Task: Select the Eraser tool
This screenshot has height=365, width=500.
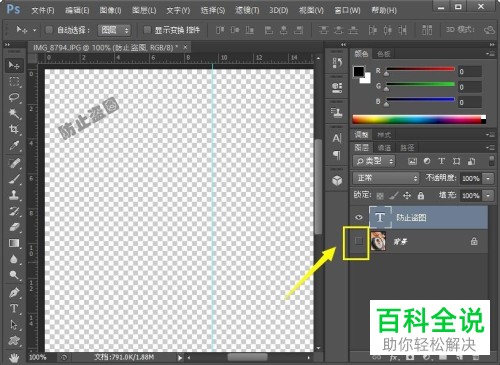Action: pyautogui.click(x=14, y=227)
